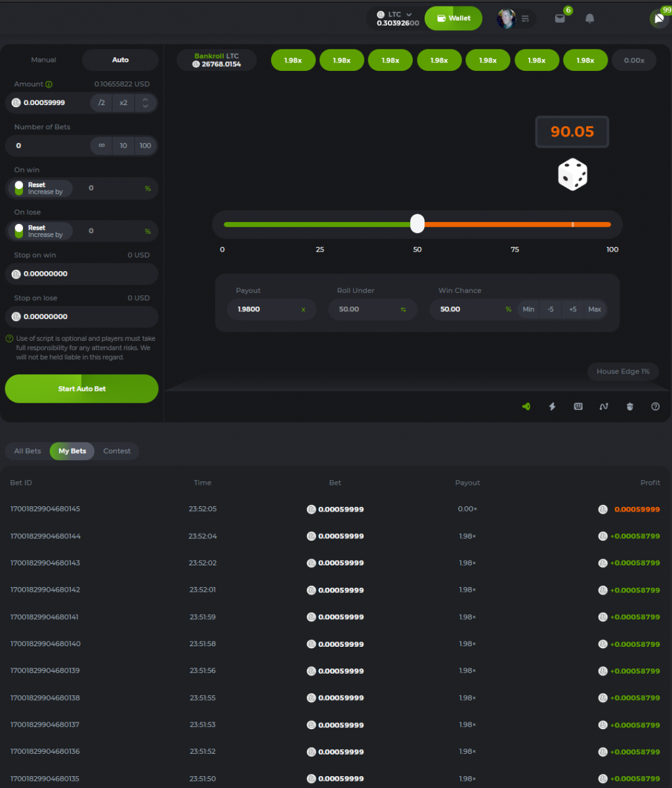Click the lightning bolt turbo mode icon
672x788 pixels.
tap(552, 406)
